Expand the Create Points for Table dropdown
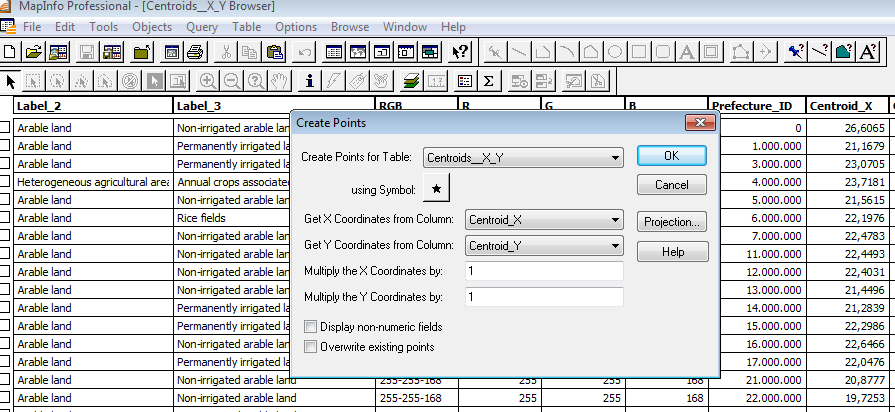895x412 pixels. click(615, 157)
